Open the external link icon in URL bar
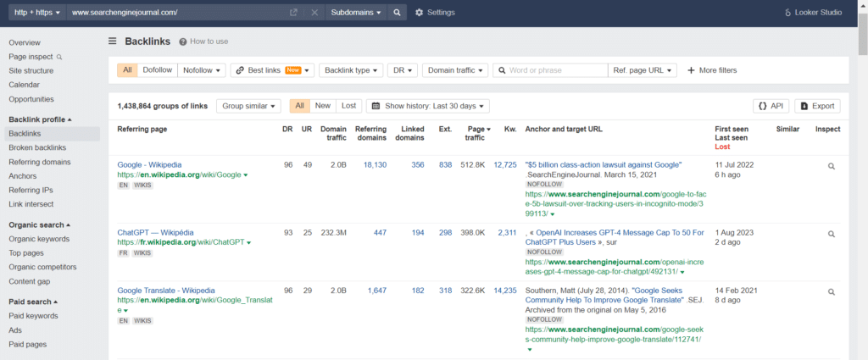This screenshot has width=868, height=360. (293, 12)
